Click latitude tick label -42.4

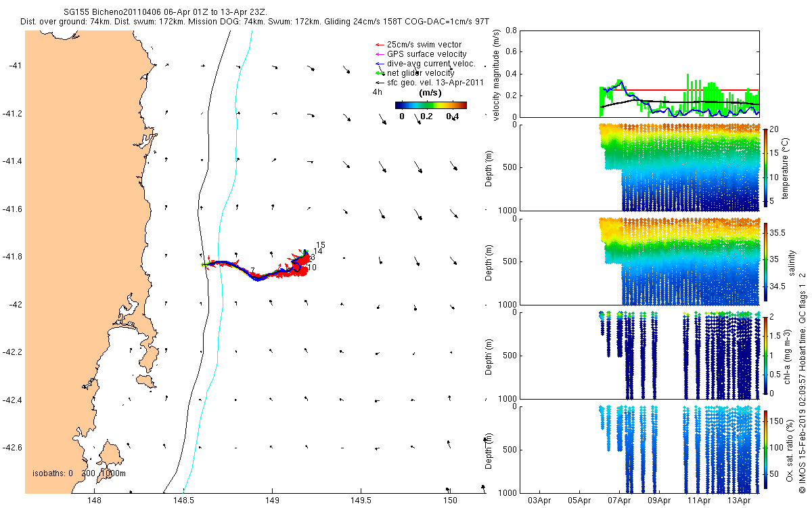(x=13, y=400)
